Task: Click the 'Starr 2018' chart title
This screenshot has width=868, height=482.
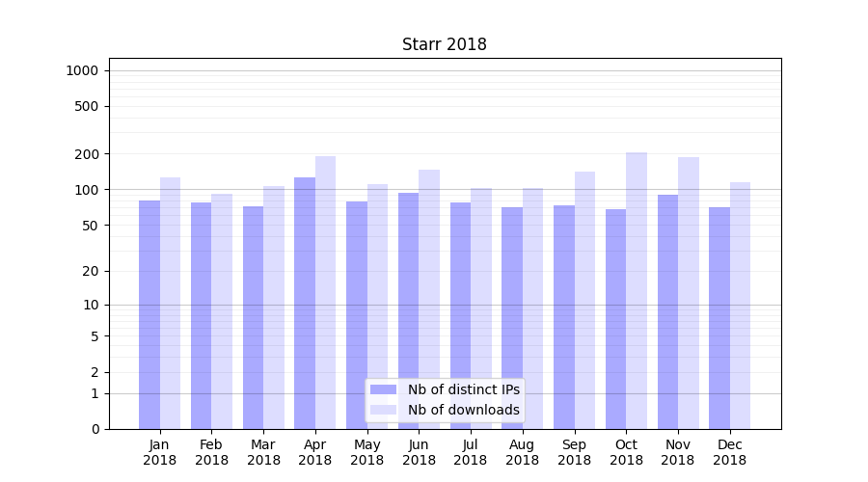Action: pos(444,44)
